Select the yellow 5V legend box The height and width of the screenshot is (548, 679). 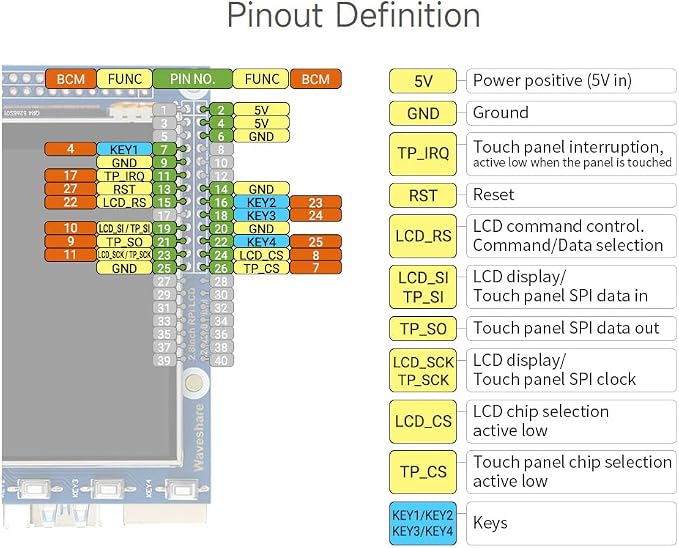(423, 81)
